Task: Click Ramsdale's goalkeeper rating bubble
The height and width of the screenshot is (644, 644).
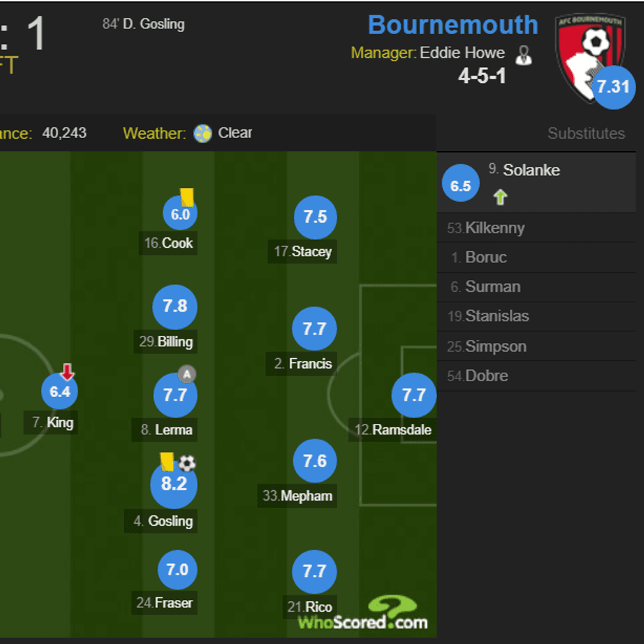Action: (x=414, y=396)
